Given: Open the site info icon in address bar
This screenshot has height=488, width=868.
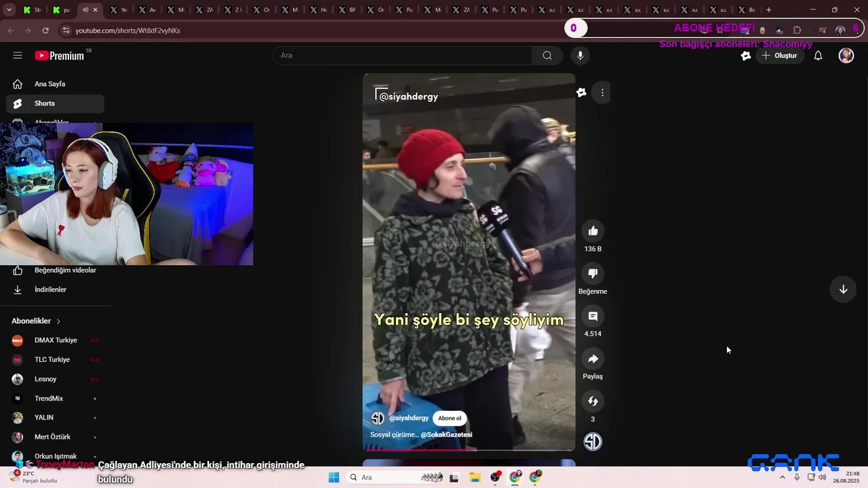Looking at the screenshot, I should (x=66, y=30).
